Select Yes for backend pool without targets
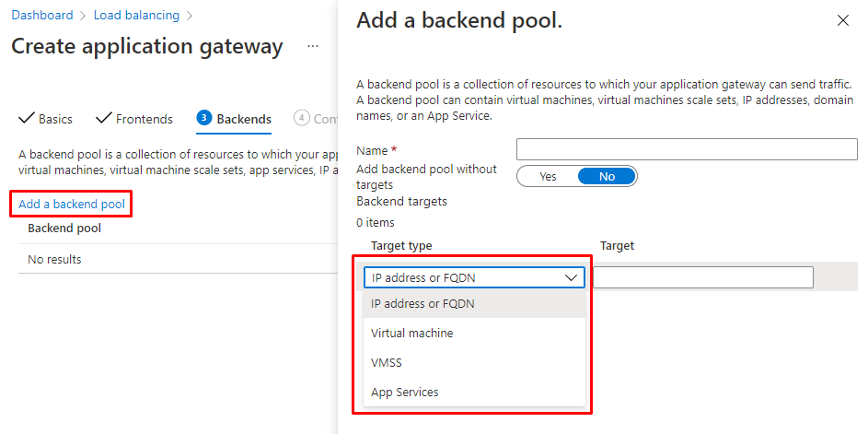 point(548,176)
